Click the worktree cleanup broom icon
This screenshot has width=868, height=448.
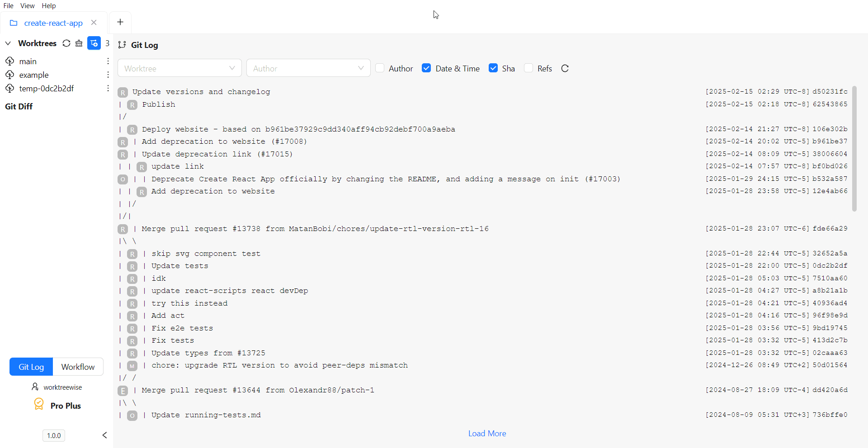(x=79, y=43)
